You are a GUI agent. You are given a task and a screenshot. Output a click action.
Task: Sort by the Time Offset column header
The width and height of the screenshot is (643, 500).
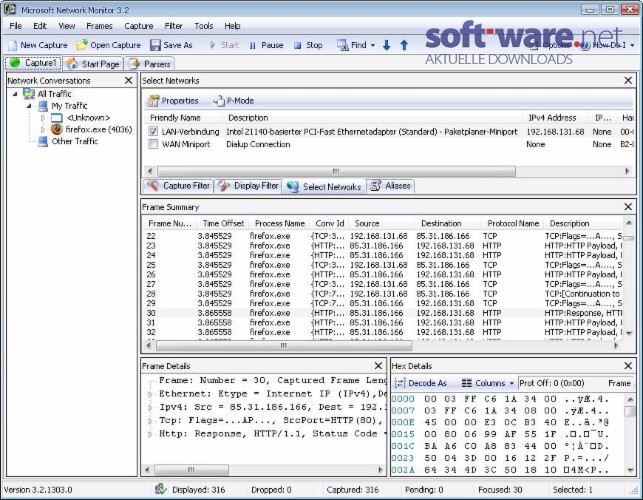(x=223, y=223)
